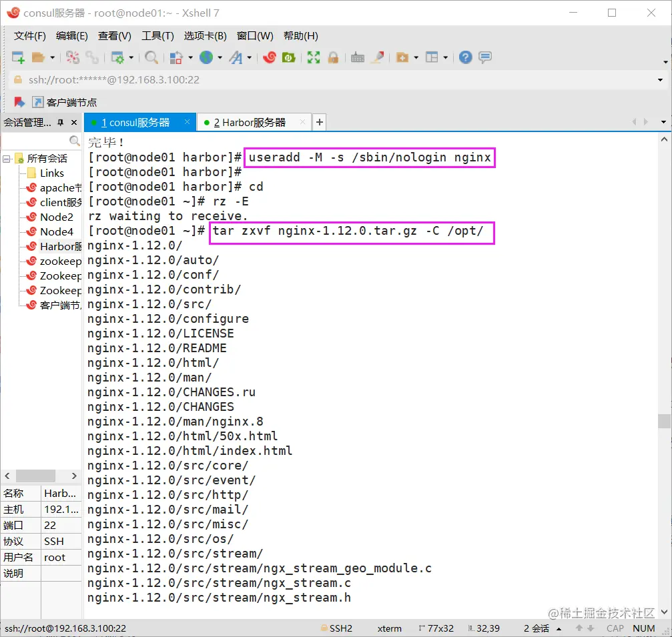Click the session tree horizontal scrollbar thumb
The height and width of the screenshot is (637, 672).
tap(35, 476)
